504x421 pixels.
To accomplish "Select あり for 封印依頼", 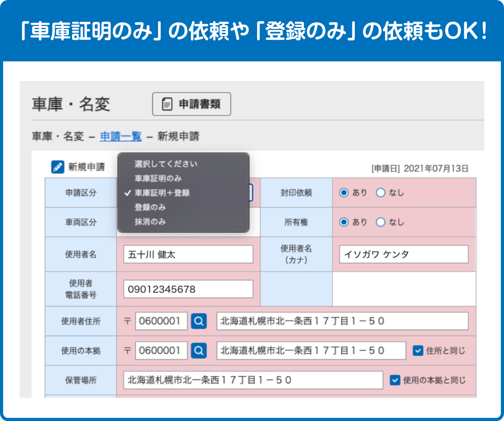I will coord(344,193).
